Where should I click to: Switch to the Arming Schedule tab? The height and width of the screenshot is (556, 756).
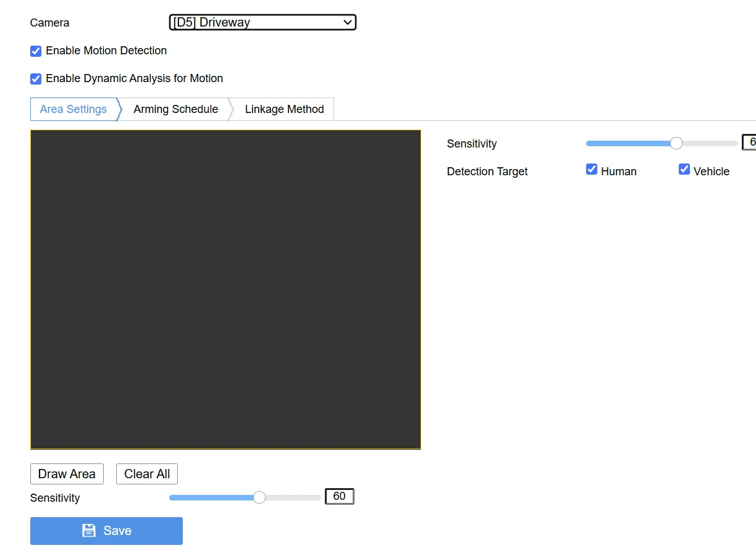click(175, 109)
